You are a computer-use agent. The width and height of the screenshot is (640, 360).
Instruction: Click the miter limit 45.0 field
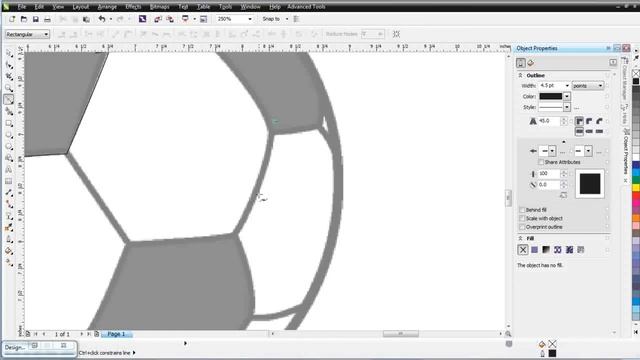click(x=549, y=121)
